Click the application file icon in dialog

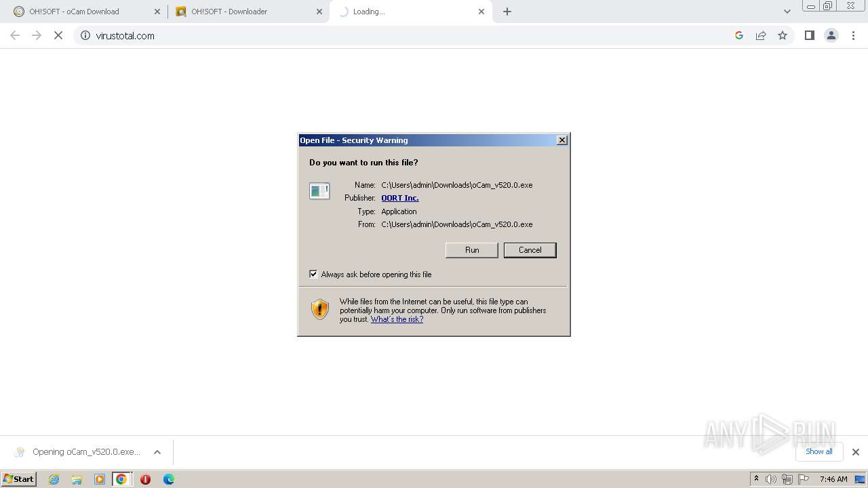tap(319, 191)
